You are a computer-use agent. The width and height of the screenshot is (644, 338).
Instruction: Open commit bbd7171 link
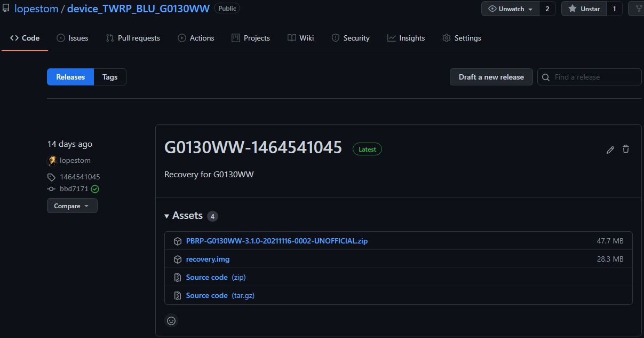tap(74, 188)
